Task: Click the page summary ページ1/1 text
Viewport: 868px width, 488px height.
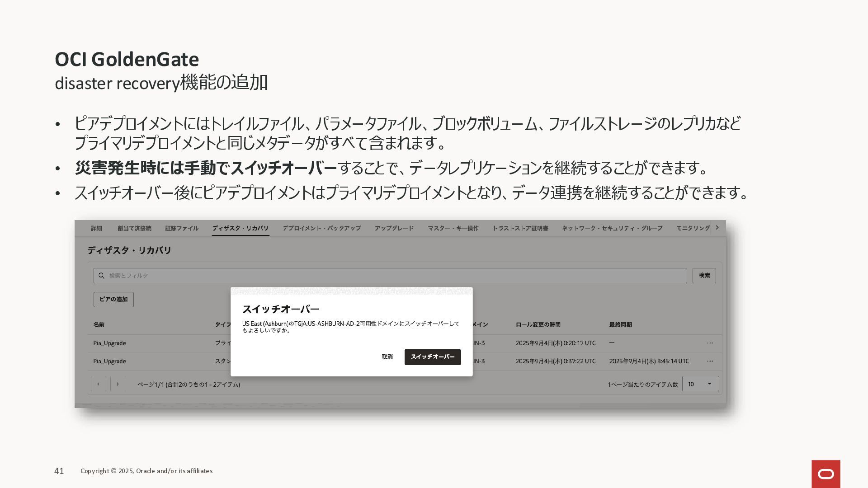Action: pyautogui.click(x=189, y=385)
